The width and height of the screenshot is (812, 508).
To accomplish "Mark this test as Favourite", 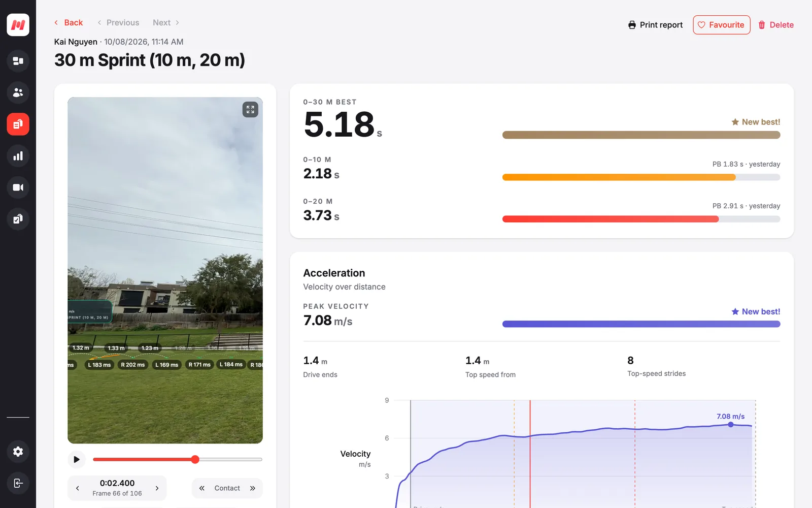I will pos(721,25).
